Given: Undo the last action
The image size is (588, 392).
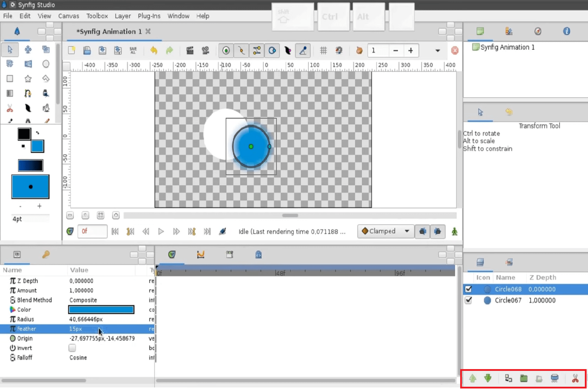Looking at the screenshot, I should click(154, 50).
